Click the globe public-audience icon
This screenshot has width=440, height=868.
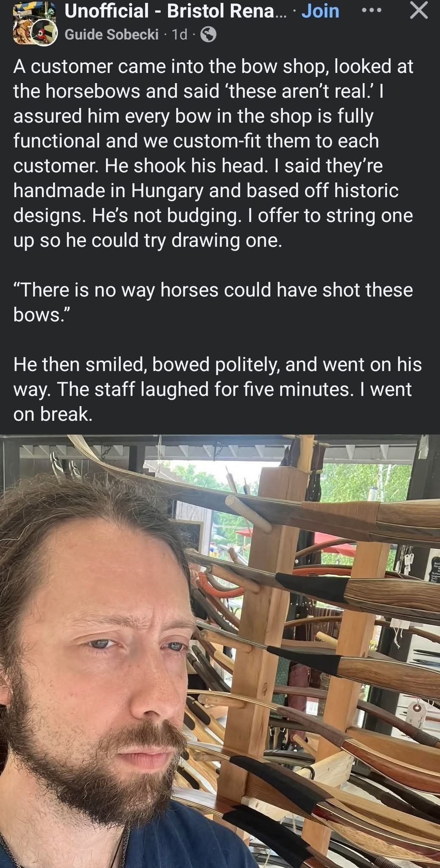click(208, 35)
